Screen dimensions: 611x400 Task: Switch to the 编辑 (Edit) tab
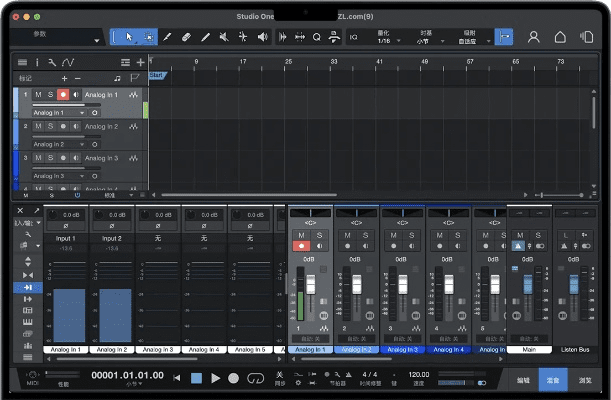pos(523,381)
